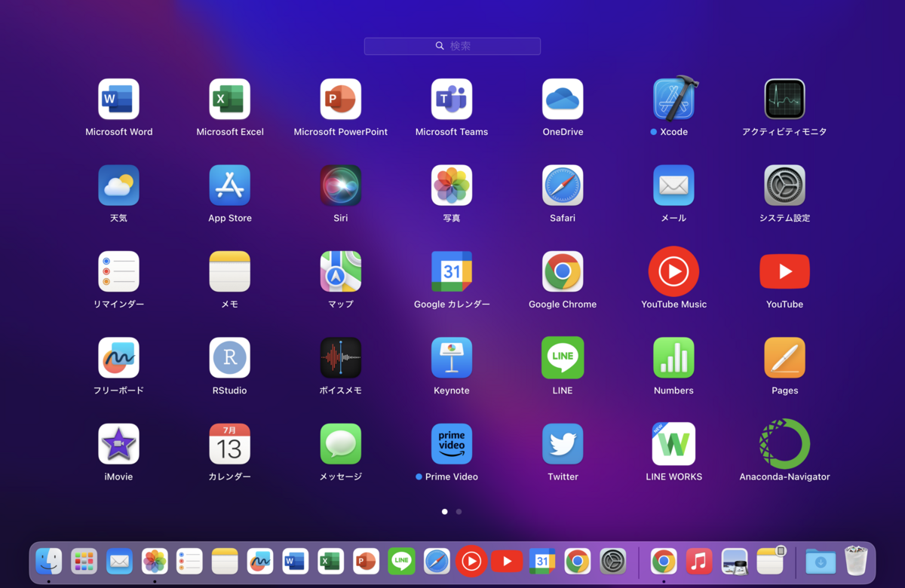Open アクティビティモニタ app

point(784,99)
